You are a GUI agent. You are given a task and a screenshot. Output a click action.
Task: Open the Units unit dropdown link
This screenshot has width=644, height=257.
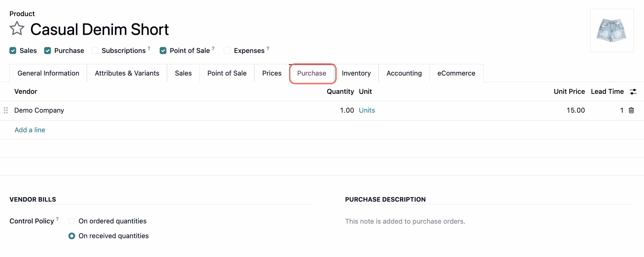pyautogui.click(x=367, y=110)
